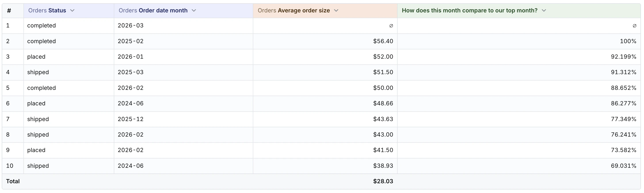Click the '$43.63' average order size cell
This screenshot has width=644, height=193.
pos(325,119)
